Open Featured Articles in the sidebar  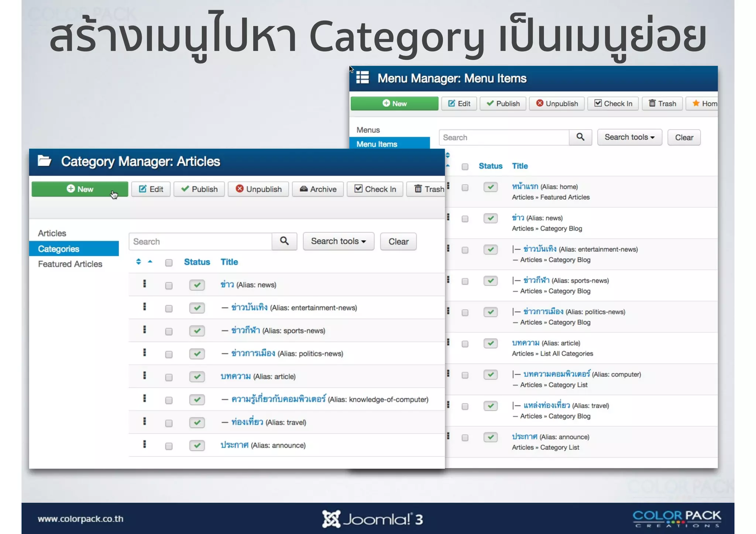[70, 264]
